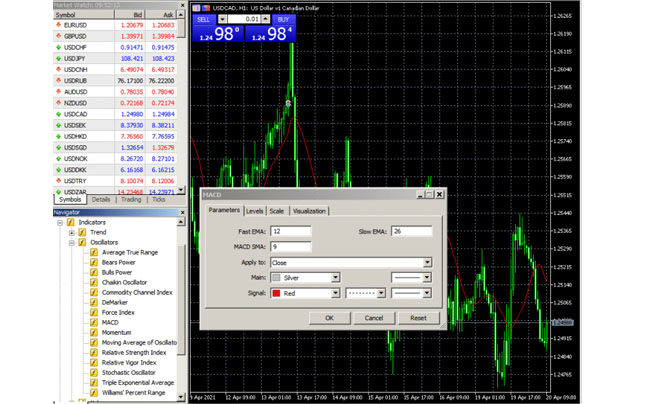Click the Force Index indicator icon
This screenshot has height=404, width=660.
pyautogui.click(x=94, y=312)
